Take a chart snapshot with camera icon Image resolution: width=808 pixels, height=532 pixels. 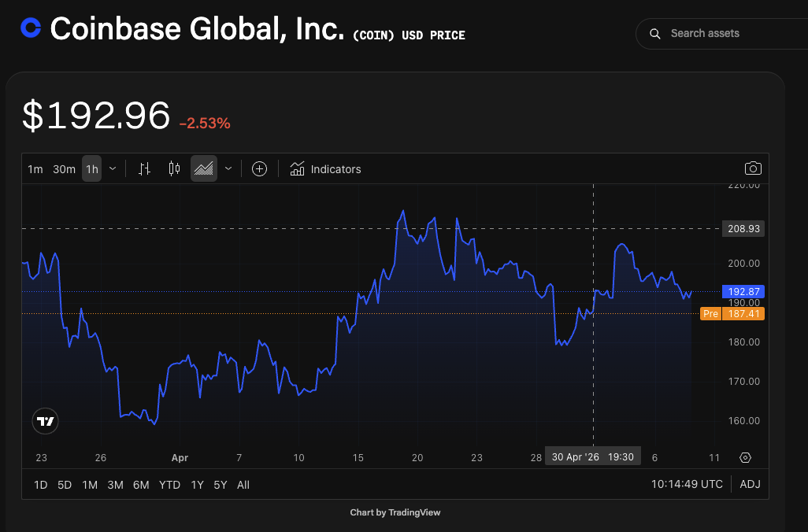tap(753, 168)
